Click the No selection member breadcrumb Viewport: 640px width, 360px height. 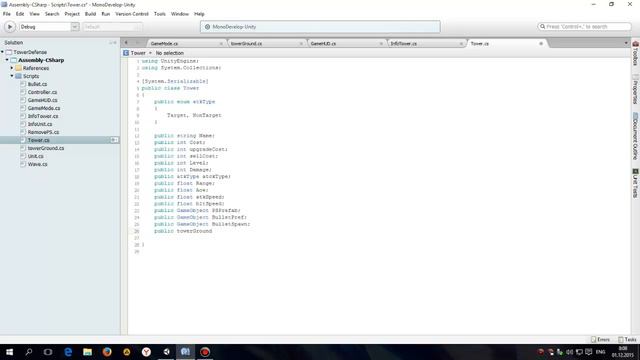coord(169,53)
